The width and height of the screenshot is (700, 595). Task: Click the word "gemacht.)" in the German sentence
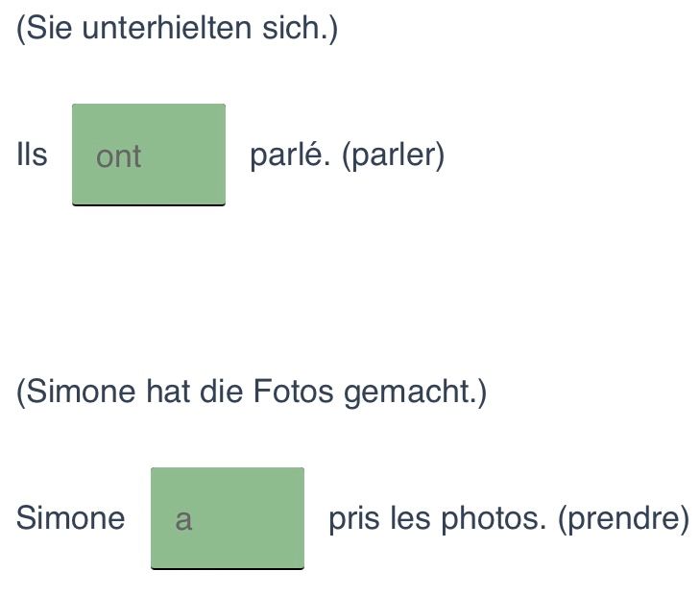(415, 392)
